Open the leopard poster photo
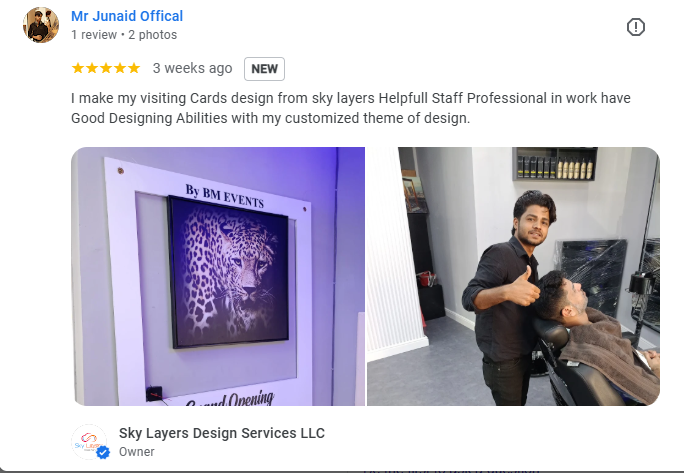This screenshot has width=684, height=473. [218, 276]
